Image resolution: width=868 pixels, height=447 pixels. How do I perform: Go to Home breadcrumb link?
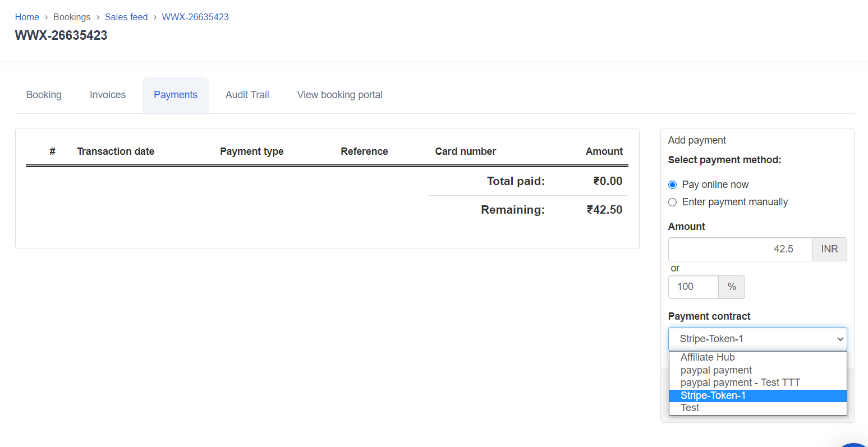27,17
